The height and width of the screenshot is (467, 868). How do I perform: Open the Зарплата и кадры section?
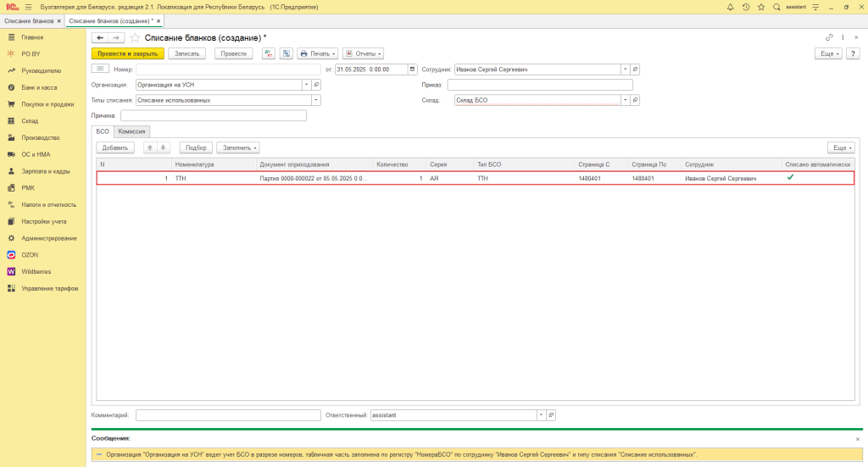coord(46,171)
